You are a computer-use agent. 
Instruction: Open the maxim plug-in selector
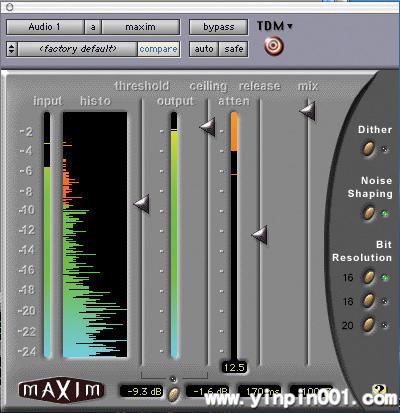coord(141,27)
